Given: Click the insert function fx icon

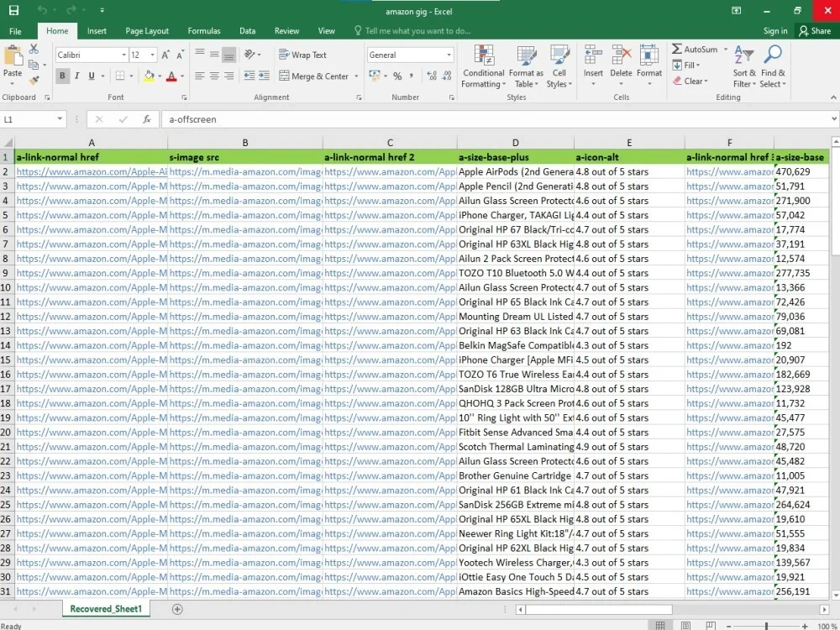Looking at the screenshot, I should (x=146, y=119).
